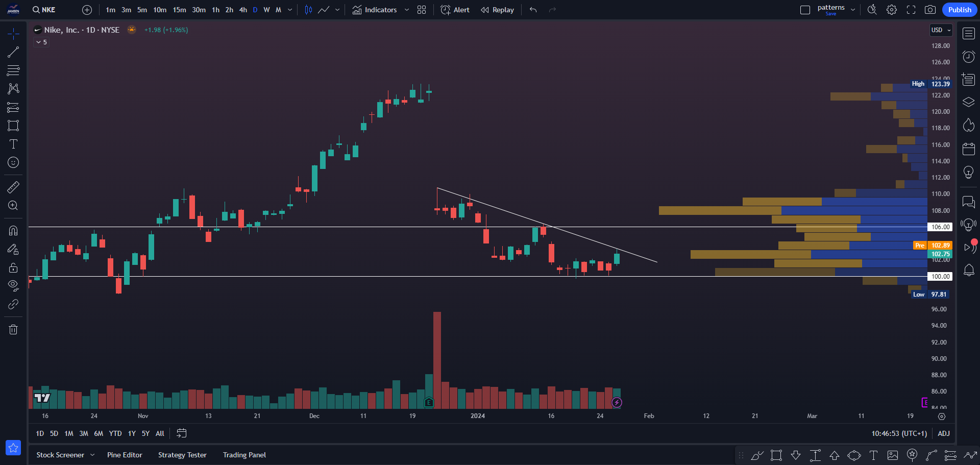Open the Pine Editor tab
Image resolution: width=980 pixels, height=465 pixels.
(x=125, y=455)
